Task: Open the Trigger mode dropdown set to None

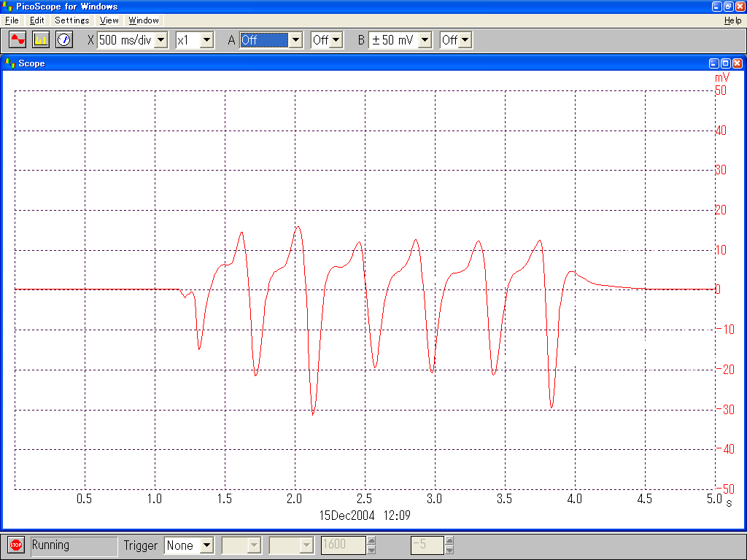Action: 206,545
